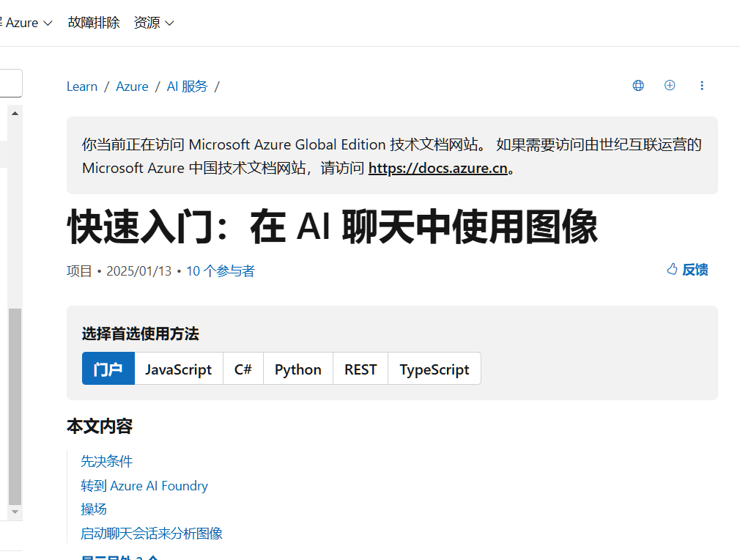Image resolution: width=740 pixels, height=560 pixels.
Task: Click the add to collection plus icon
Action: [670, 86]
